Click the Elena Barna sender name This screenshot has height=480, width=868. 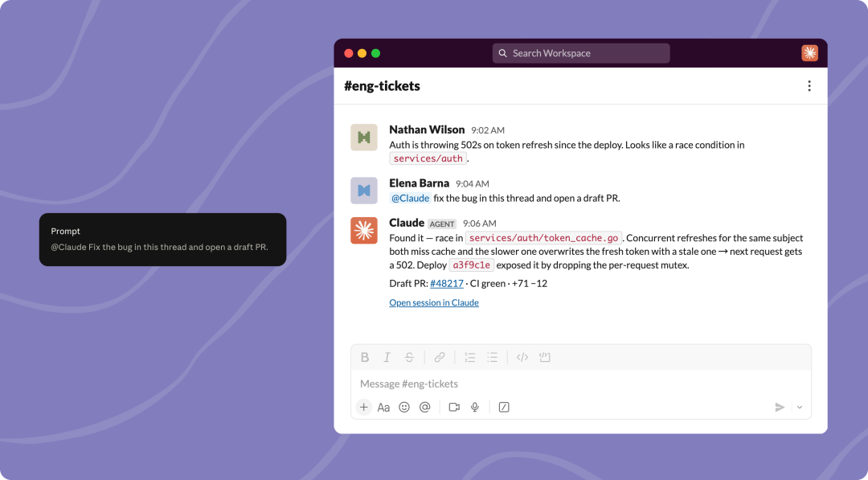[419, 183]
